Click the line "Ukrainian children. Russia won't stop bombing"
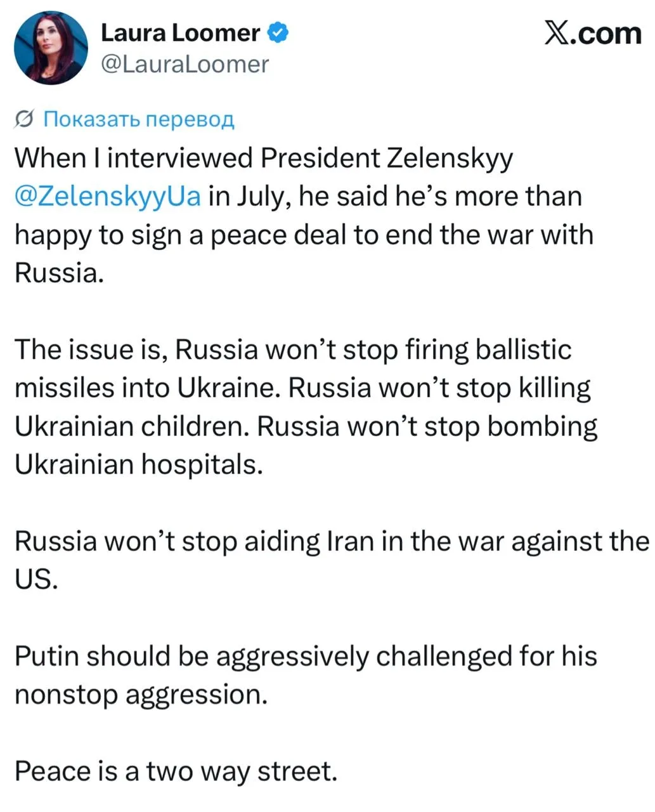 (x=306, y=427)
